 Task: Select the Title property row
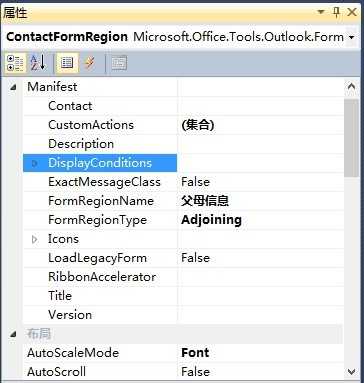[x=183, y=296]
